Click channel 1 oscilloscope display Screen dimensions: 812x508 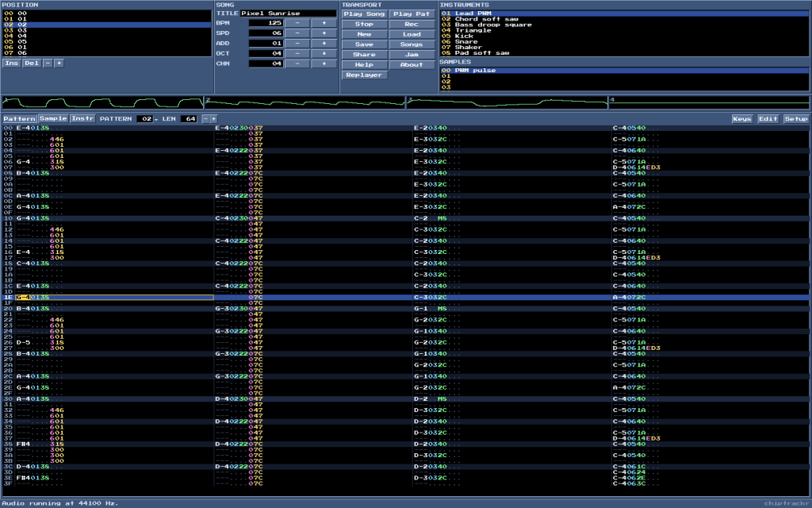click(102, 102)
